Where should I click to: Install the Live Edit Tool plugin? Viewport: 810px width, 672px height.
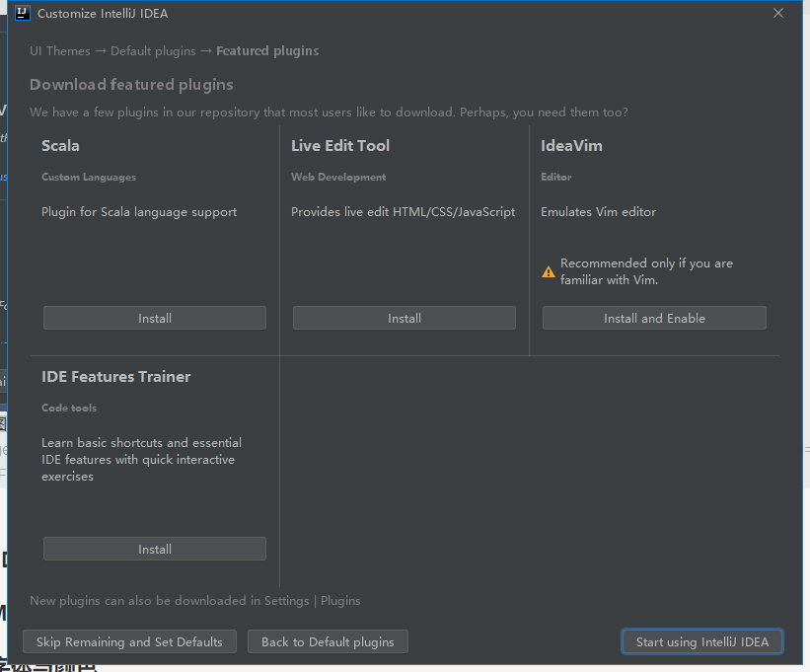tap(404, 318)
